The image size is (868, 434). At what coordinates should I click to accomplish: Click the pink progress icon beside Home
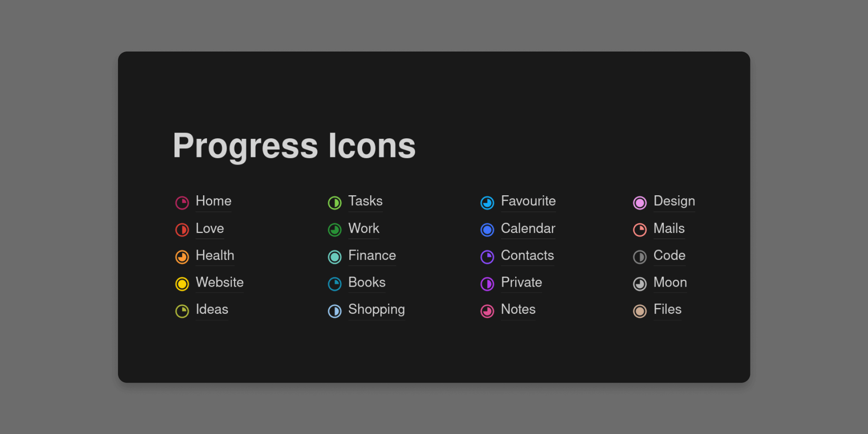tap(182, 203)
